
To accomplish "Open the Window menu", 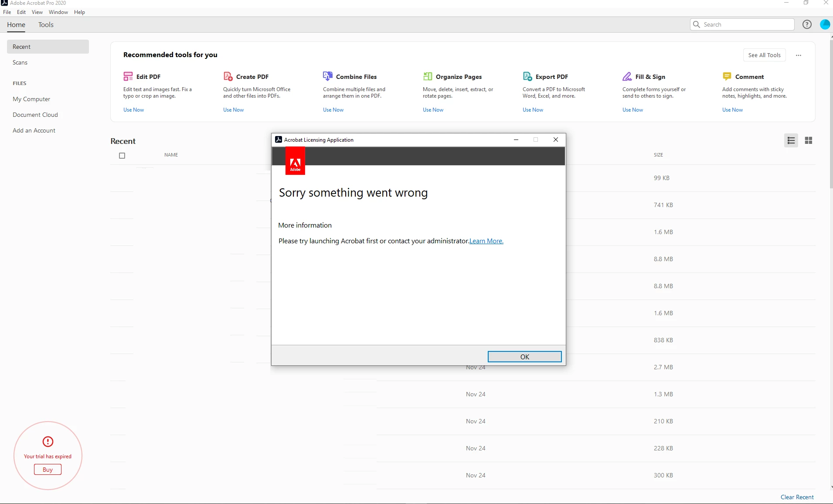I will click(58, 12).
